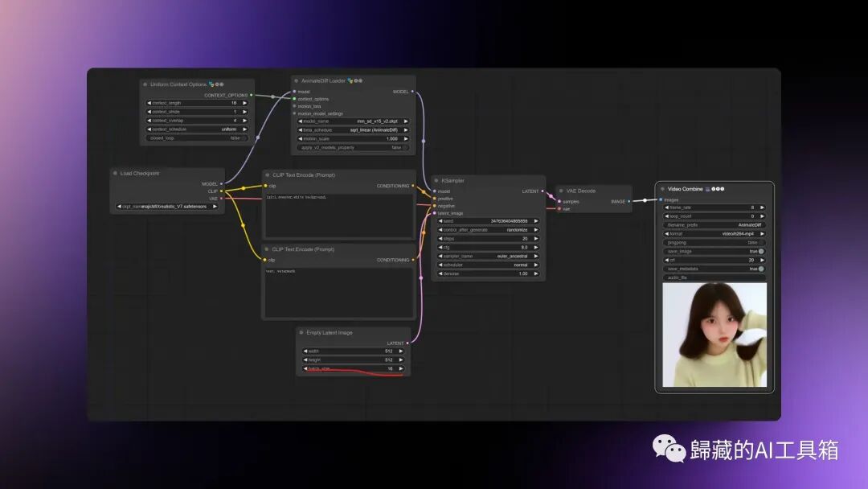Increase width with its right arrow

401,351
